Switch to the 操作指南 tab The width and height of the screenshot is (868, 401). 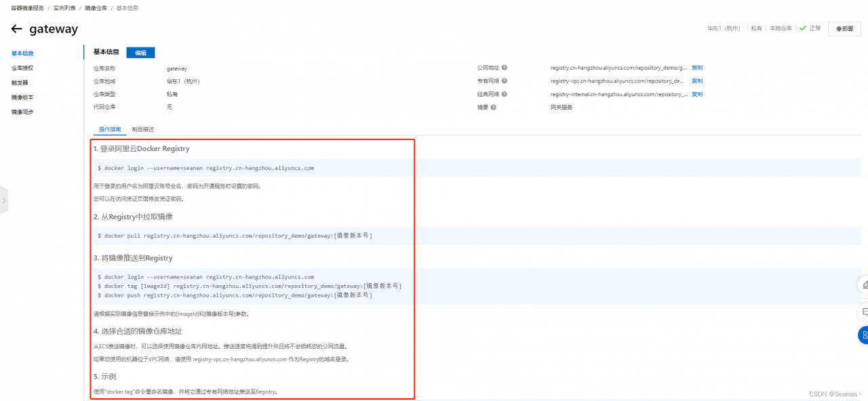tap(110, 129)
